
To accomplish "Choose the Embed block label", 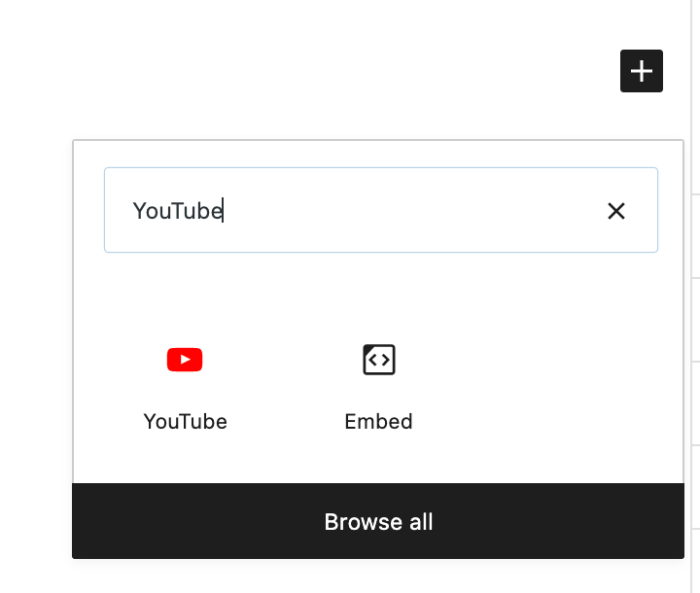I will 378,422.
